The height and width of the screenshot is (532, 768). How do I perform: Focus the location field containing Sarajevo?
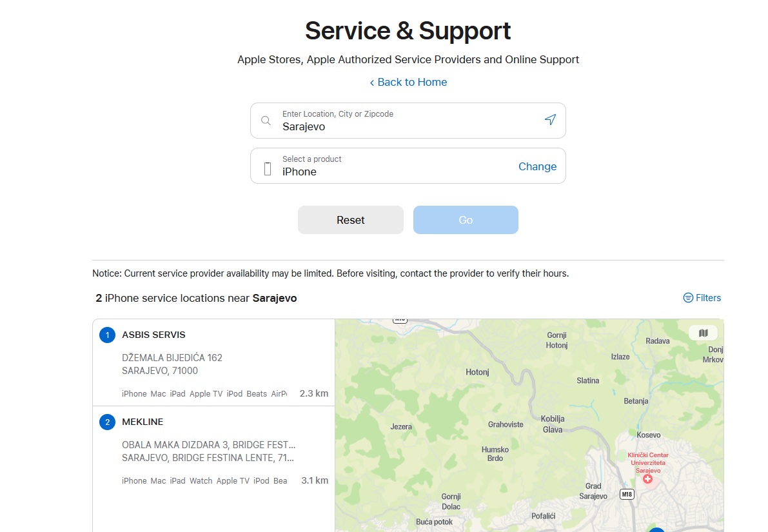tap(408, 121)
